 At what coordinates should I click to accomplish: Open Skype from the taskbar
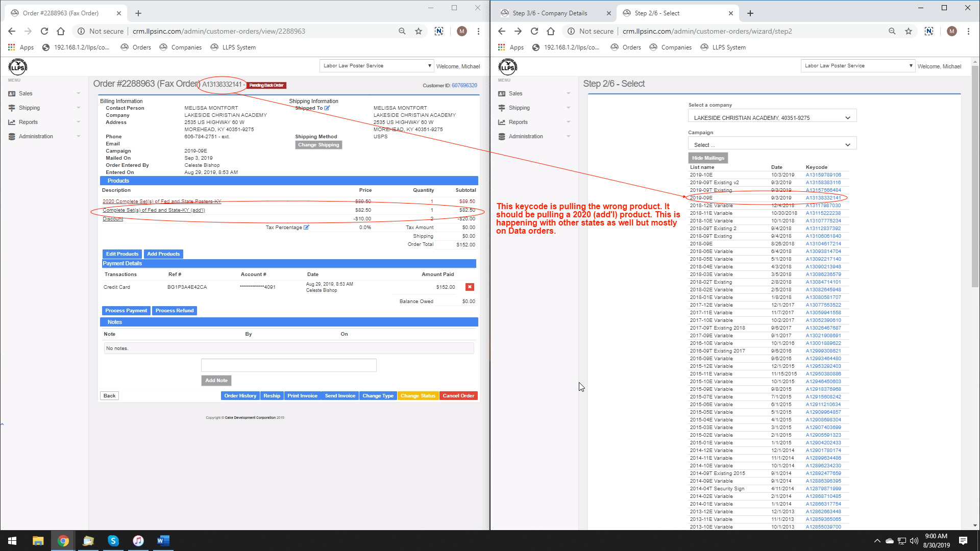tap(113, 541)
